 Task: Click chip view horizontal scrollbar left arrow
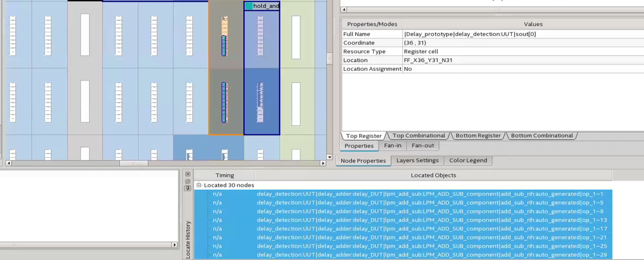point(8,163)
